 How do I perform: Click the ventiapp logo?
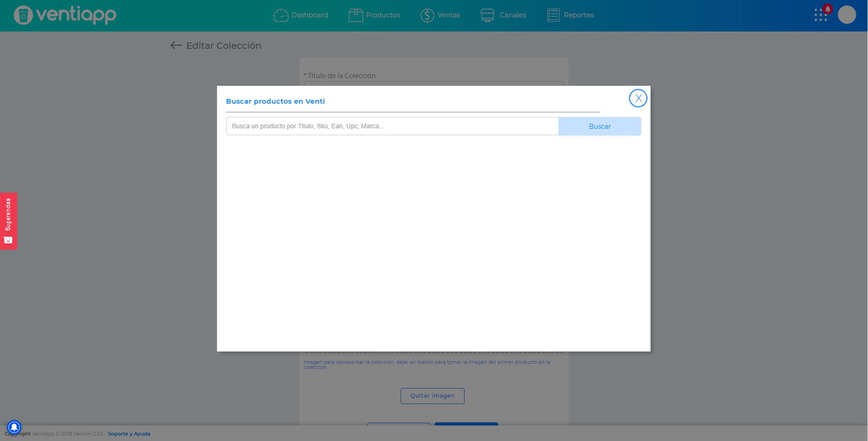65,15
